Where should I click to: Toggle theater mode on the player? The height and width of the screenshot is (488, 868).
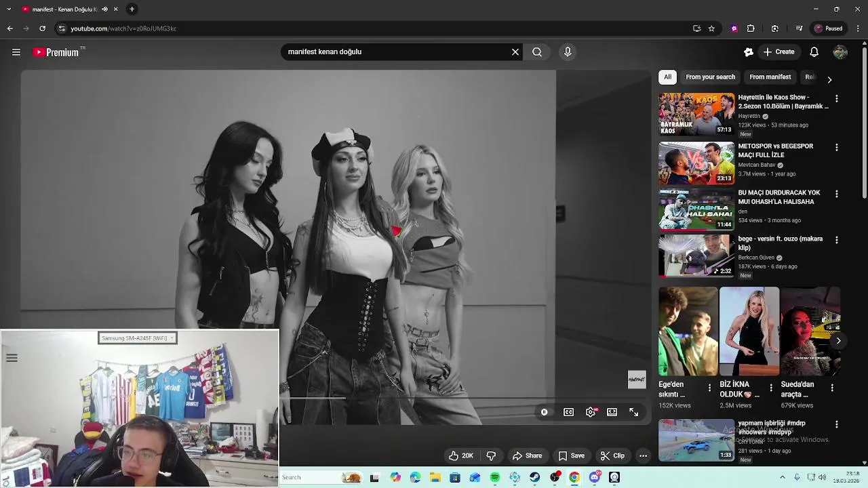(612, 412)
